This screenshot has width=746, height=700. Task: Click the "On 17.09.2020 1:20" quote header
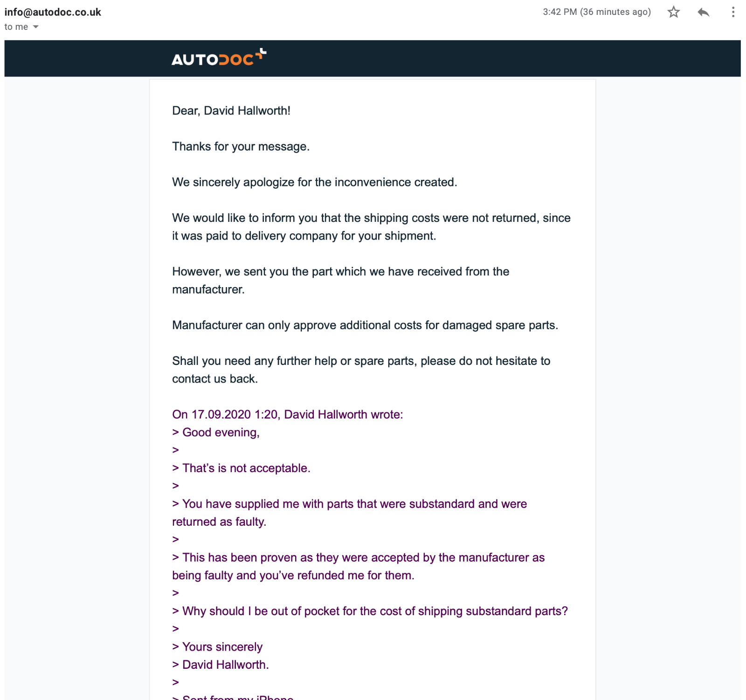pos(287,415)
